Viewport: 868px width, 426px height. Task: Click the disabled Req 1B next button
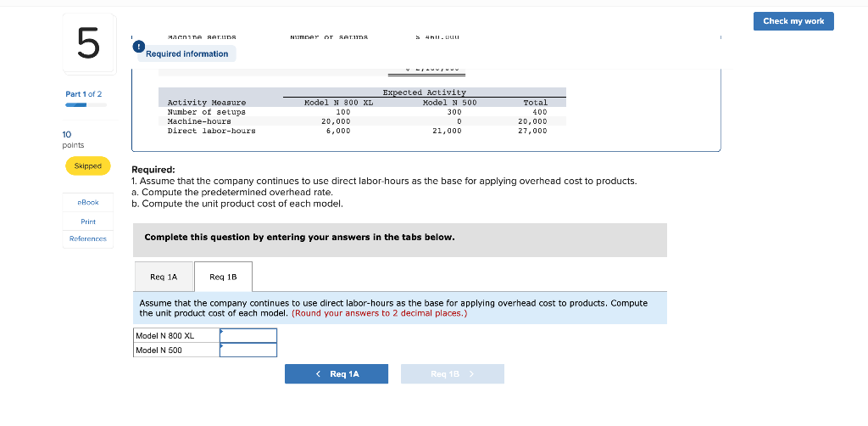453,374
